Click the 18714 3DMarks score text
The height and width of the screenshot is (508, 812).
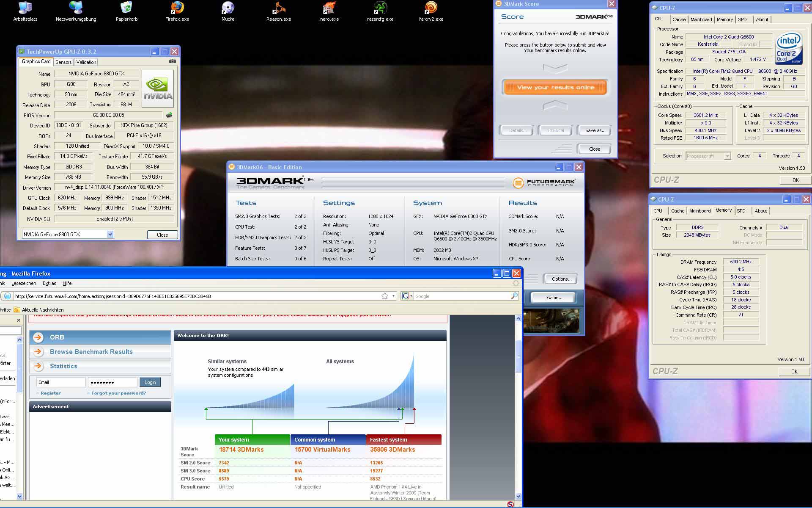pos(241,450)
